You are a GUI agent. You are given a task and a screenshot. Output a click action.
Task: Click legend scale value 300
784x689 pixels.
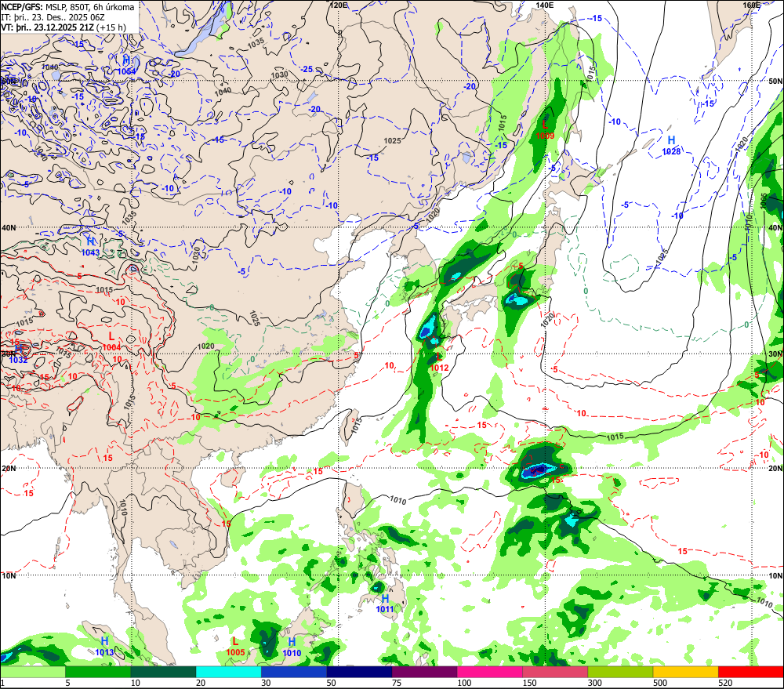coord(595,683)
